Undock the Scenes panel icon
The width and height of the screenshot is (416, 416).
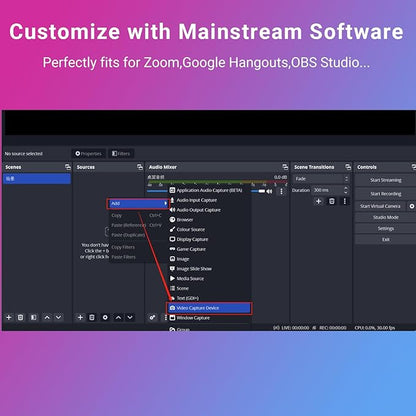coord(68,167)
